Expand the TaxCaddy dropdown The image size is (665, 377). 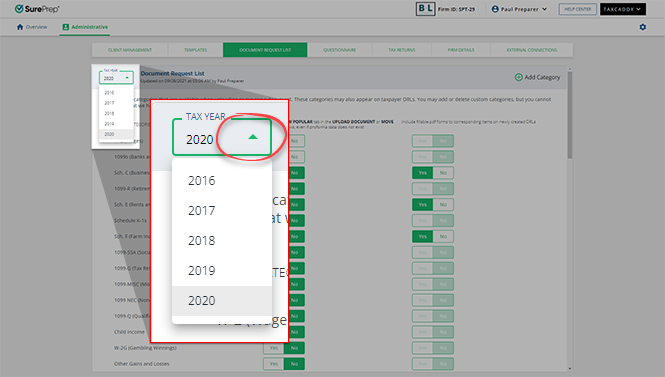623,9
